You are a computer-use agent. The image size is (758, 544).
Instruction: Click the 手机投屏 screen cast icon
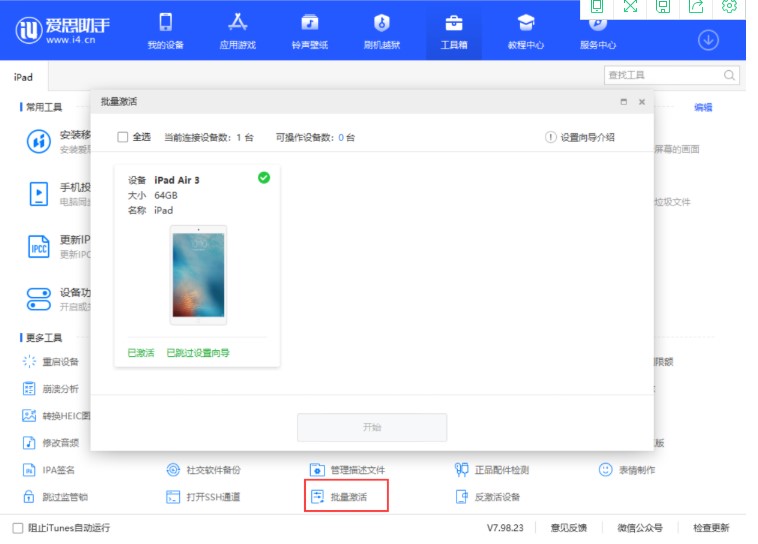(39, 194)
